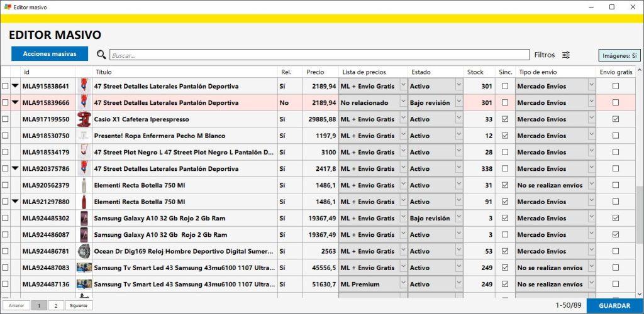Enable Envío gratis for MLA915838641
Viewport: 644px width, 314px height.
[615, 87]
